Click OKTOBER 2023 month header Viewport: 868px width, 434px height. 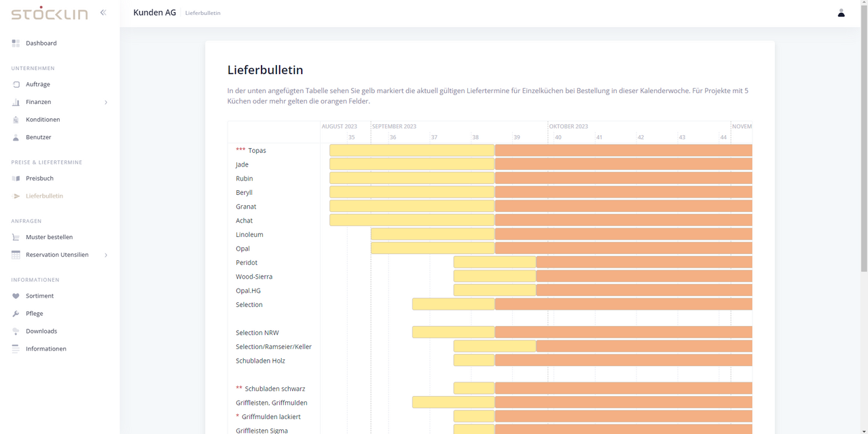[x=568, y=126]
